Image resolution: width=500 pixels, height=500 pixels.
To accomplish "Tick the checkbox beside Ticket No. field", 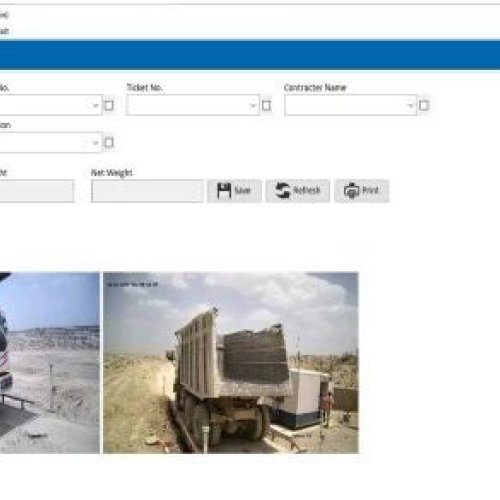I will (x=266, y=106).
